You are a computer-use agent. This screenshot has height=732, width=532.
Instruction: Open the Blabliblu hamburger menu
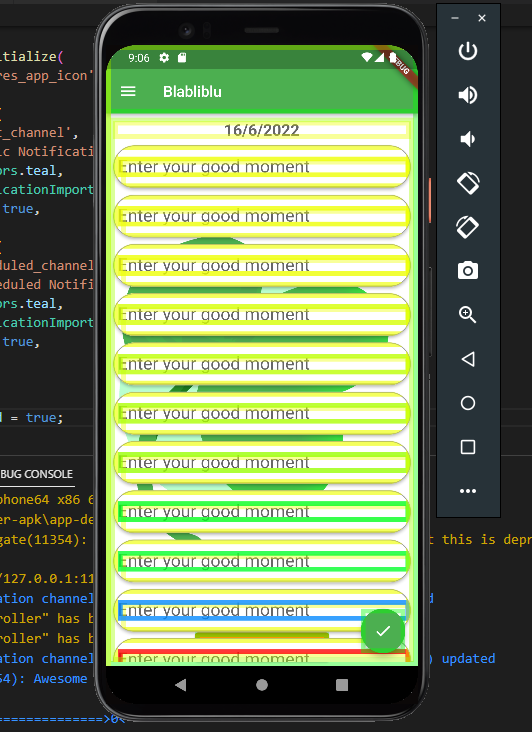tap(128, 92)
